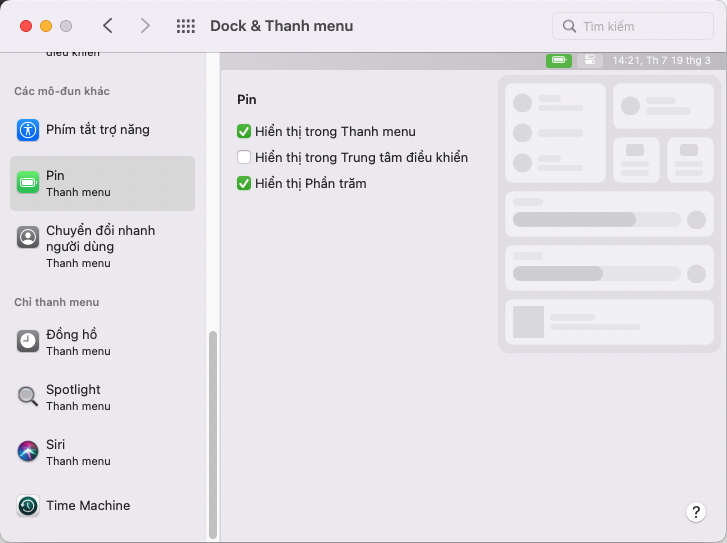Select the Fast User Switching person icon

(x=28, y=237)
